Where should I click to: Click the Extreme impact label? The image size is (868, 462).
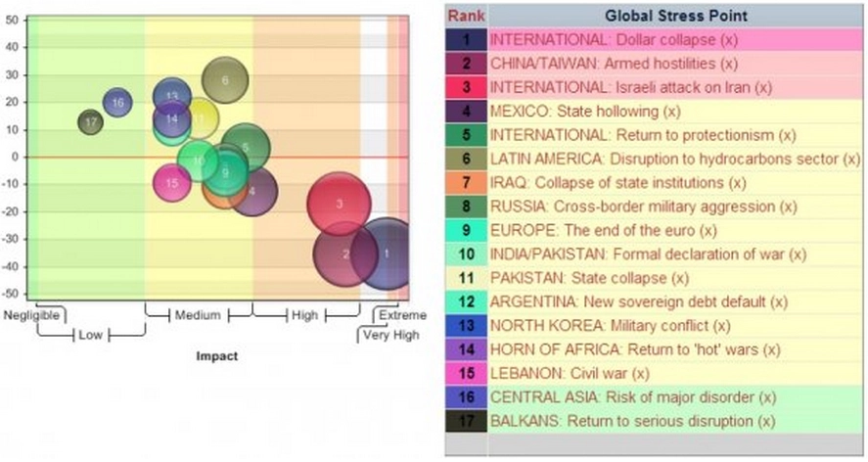(402, 315)
